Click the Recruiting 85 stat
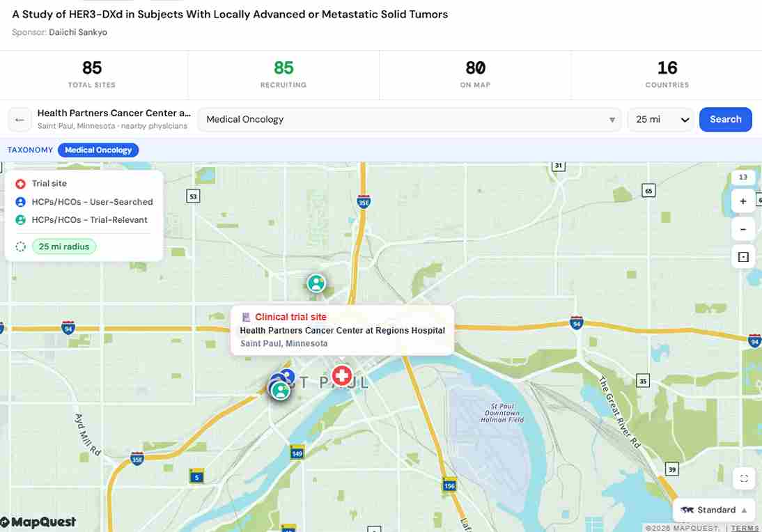The height and width of the screenshot is (532, 762). click(x=283, y=75)
